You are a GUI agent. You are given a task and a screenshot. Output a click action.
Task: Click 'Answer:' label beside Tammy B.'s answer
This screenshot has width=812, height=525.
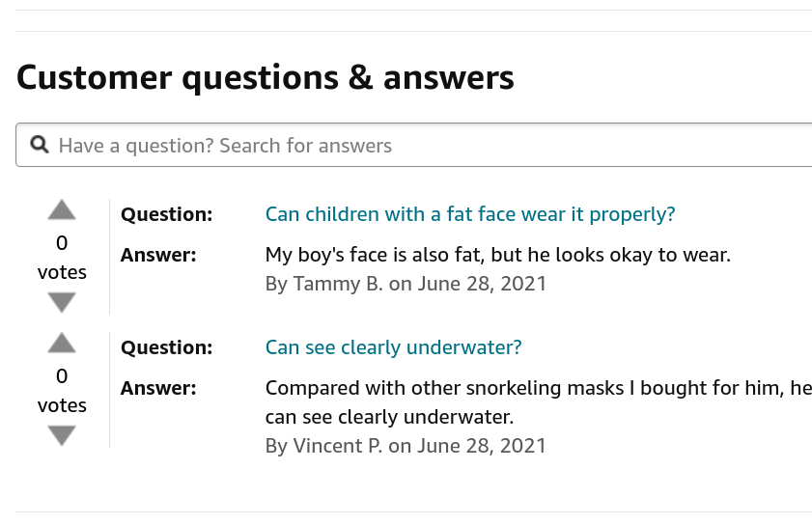[x=158, y=256]
